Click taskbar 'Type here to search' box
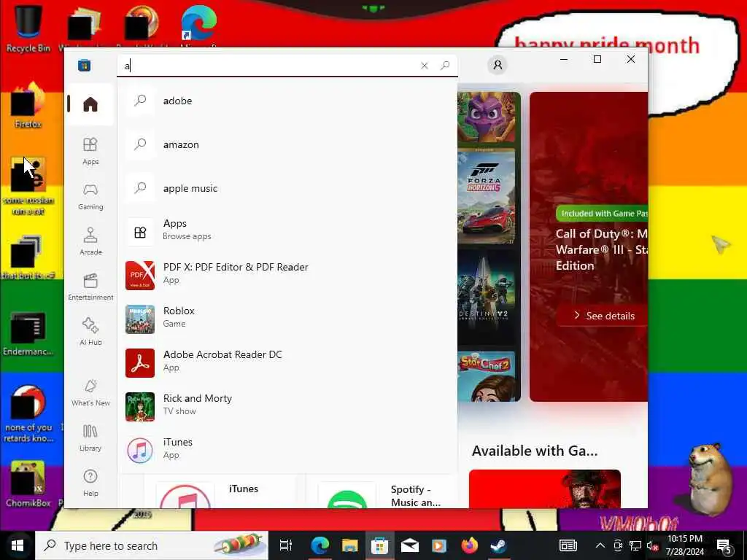The width and height of the screenshot is (747, 560). tap(152, 545)
